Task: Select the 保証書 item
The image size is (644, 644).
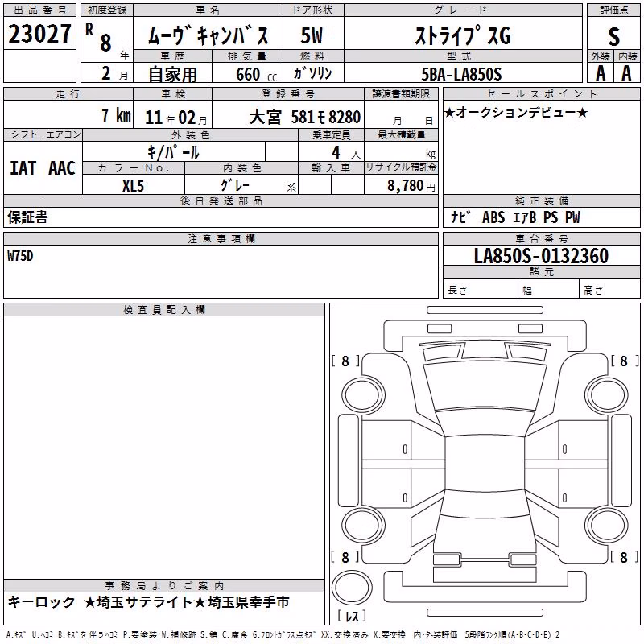Action: tap(27, 217)
